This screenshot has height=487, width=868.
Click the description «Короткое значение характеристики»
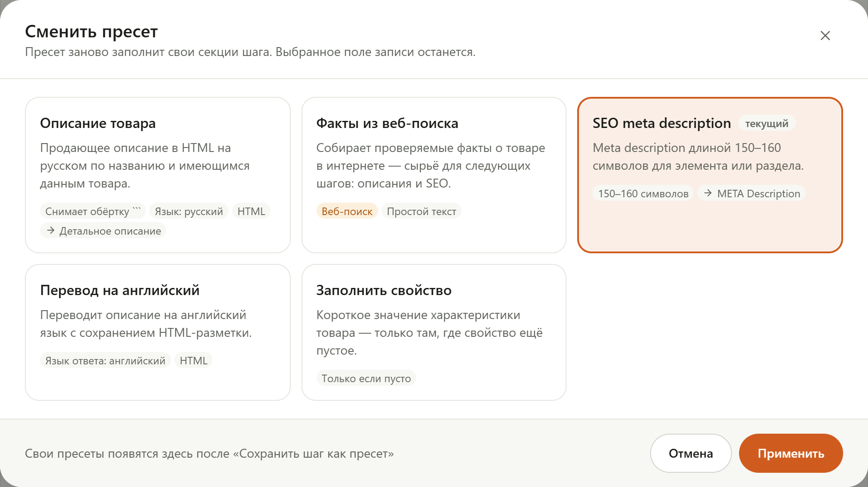pyautogui.click(x=430, y=332)
